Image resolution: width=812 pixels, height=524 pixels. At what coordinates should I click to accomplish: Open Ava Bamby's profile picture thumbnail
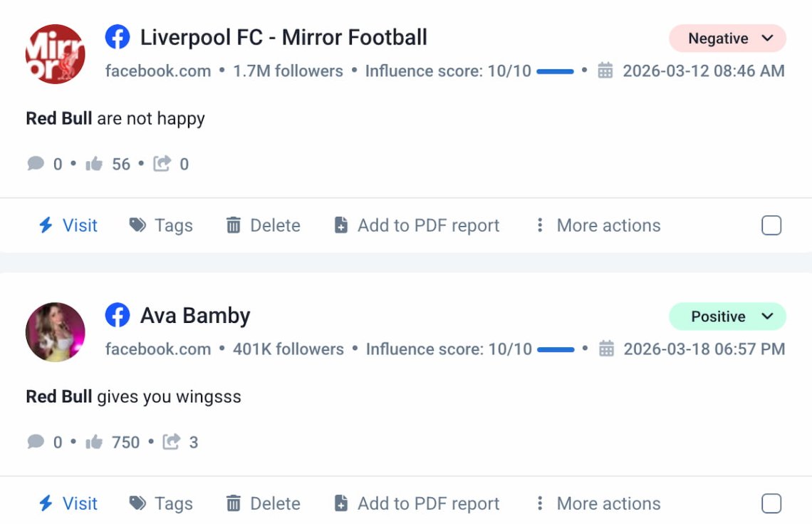click(55, 332)
